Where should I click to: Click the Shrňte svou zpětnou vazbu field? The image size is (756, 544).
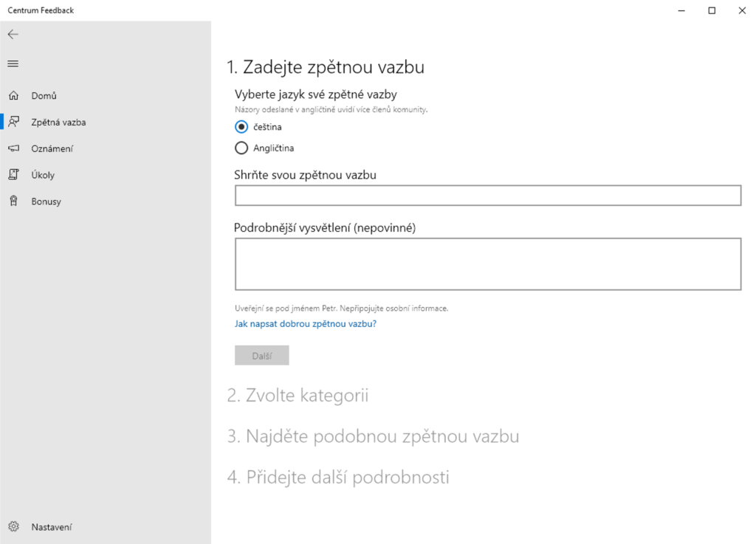click(487, 196)
